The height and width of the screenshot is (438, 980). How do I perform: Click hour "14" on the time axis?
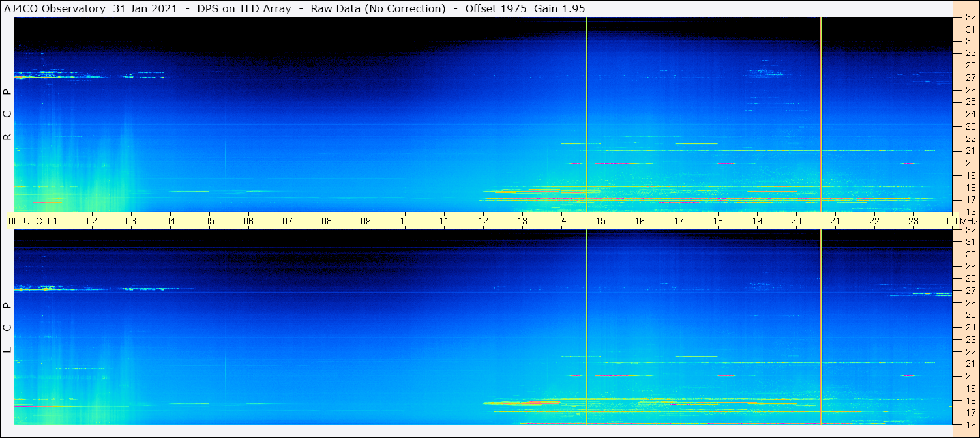(561, 220)
